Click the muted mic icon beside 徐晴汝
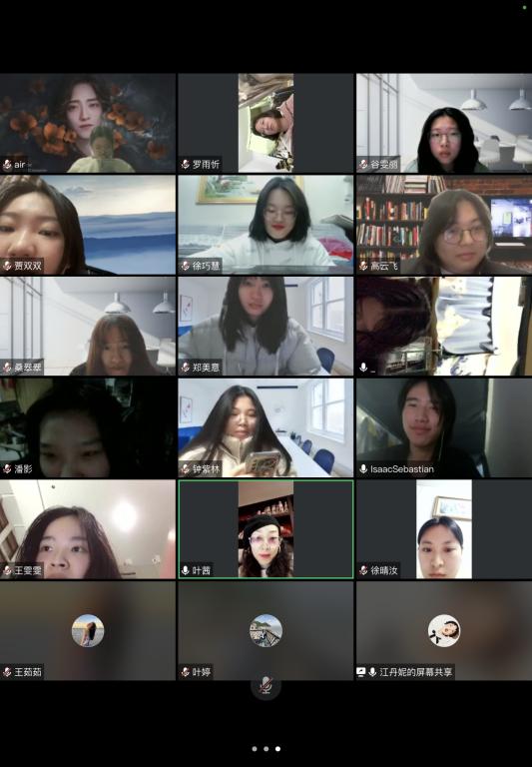Screen dimensions: 532x767 pyautogui.click(x=363, y=570)
